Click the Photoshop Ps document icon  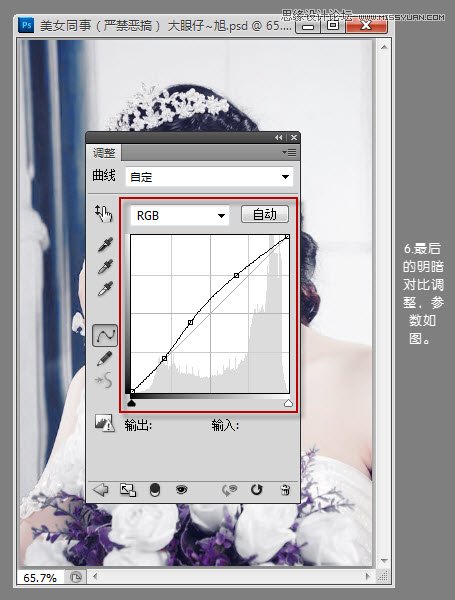click(26, 25)
